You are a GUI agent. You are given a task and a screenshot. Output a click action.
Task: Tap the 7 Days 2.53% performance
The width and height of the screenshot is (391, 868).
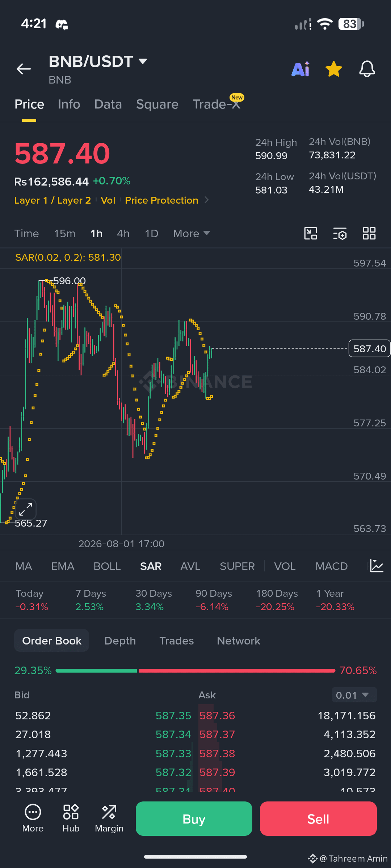point(91,600)
